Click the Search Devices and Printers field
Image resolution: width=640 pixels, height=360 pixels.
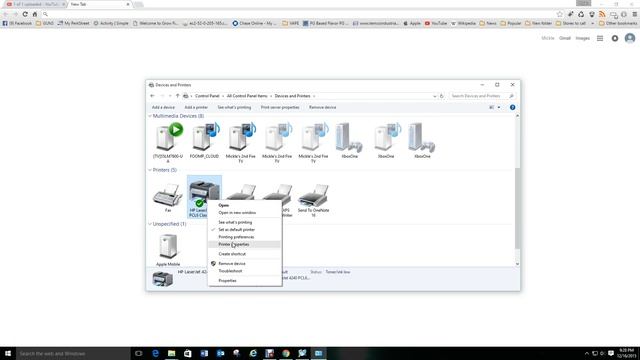[x=482, y=96]
